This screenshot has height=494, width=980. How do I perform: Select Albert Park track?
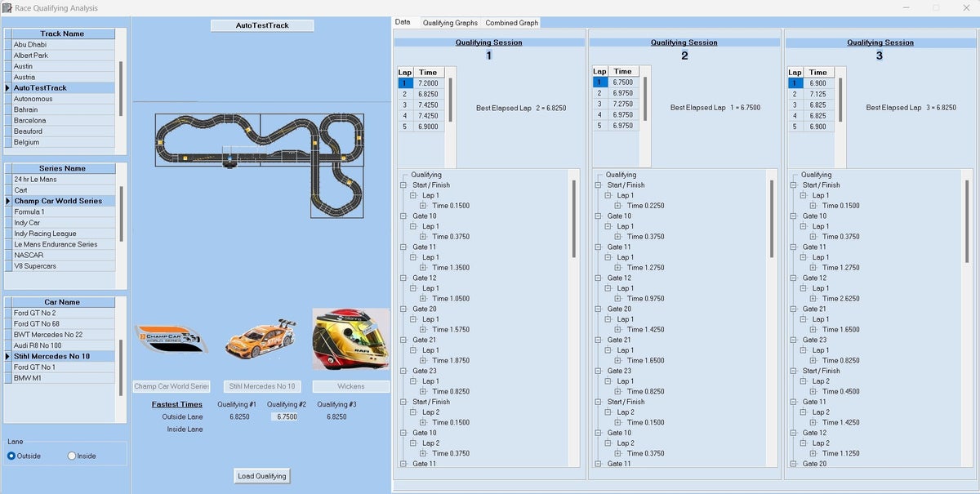pyautogui.click(x=63, y=56)
